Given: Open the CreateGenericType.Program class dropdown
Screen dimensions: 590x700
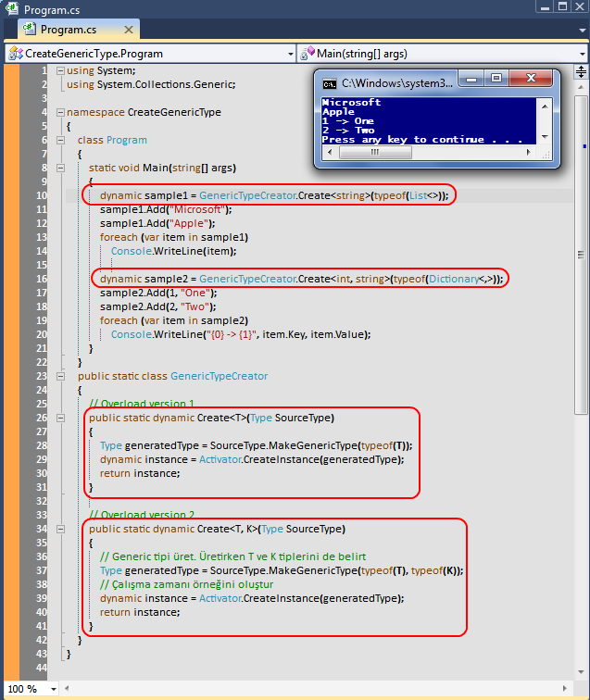Looking at the screenshot, I should pyautogui.click(x=290, y=54).
